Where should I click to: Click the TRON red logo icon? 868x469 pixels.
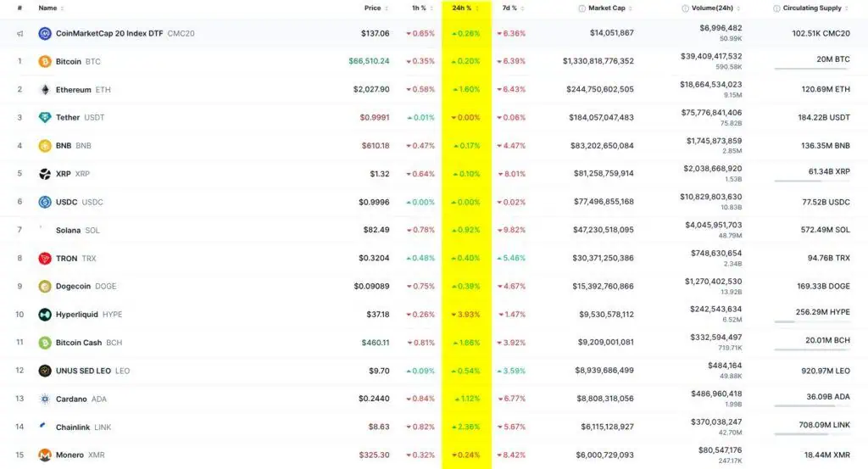click(45, 259)
